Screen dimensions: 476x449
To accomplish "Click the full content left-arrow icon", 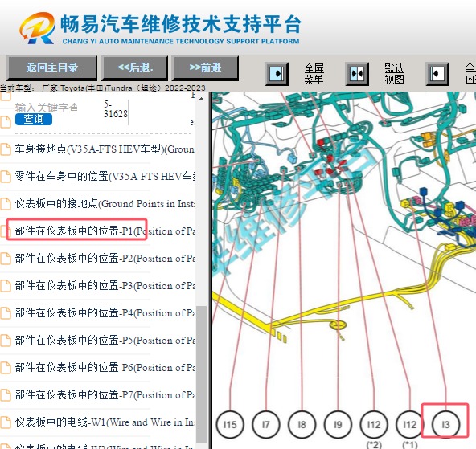I will (x=437, y=74).
